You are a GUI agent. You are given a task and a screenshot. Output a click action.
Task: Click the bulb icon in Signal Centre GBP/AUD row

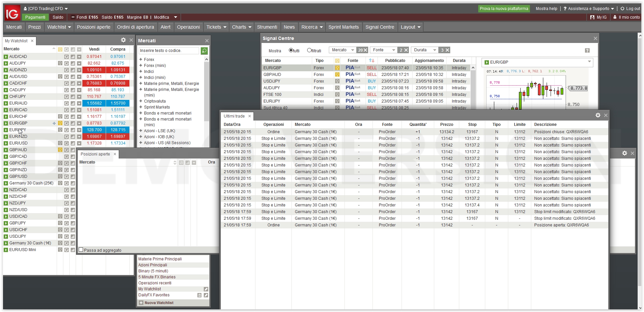click(x=337, y=75)
